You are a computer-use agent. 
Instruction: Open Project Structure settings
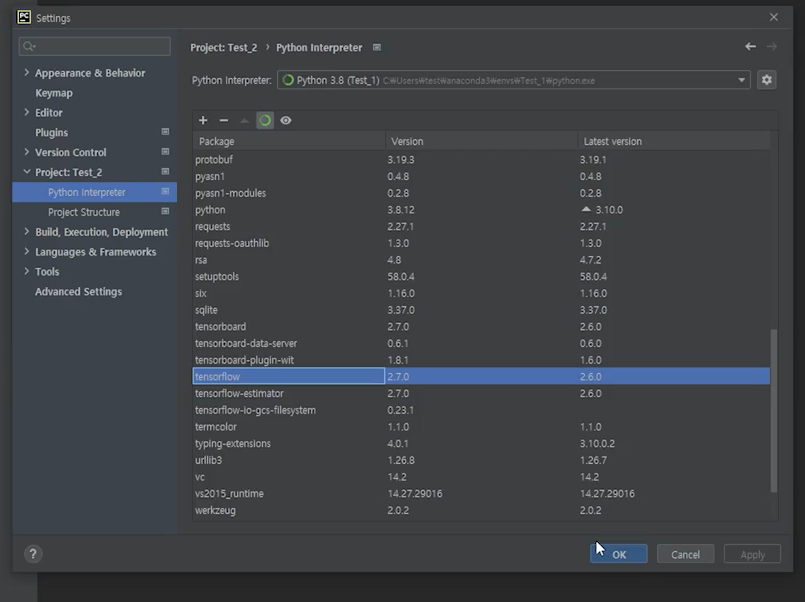point(84,212)
